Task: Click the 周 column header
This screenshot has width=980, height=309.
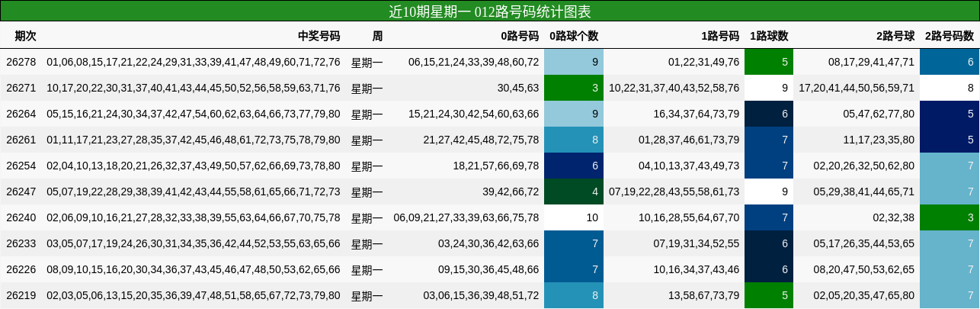Action: pyautogui.click(x=377, y=36)
